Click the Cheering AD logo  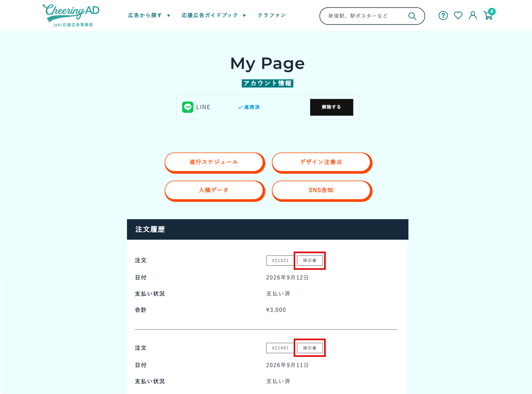coord(71,15)
